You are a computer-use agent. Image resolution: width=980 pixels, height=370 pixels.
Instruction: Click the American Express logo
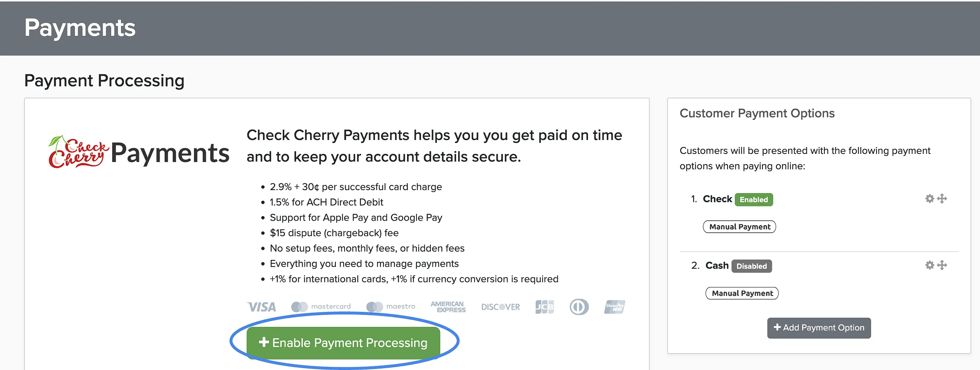448,307
